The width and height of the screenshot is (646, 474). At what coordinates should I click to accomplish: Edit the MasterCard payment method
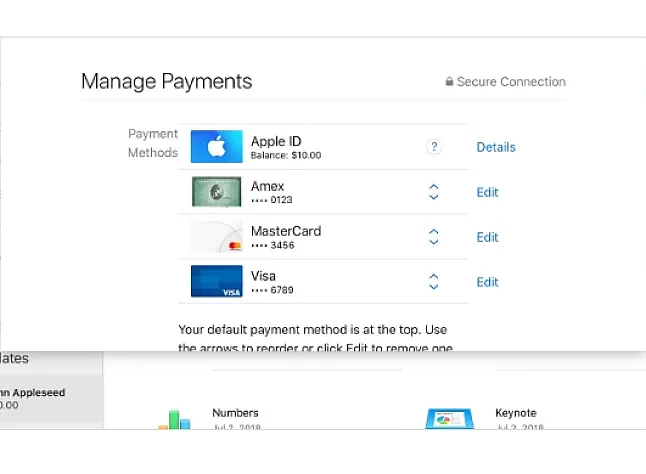pyautogui.click(x=487, y=237)
